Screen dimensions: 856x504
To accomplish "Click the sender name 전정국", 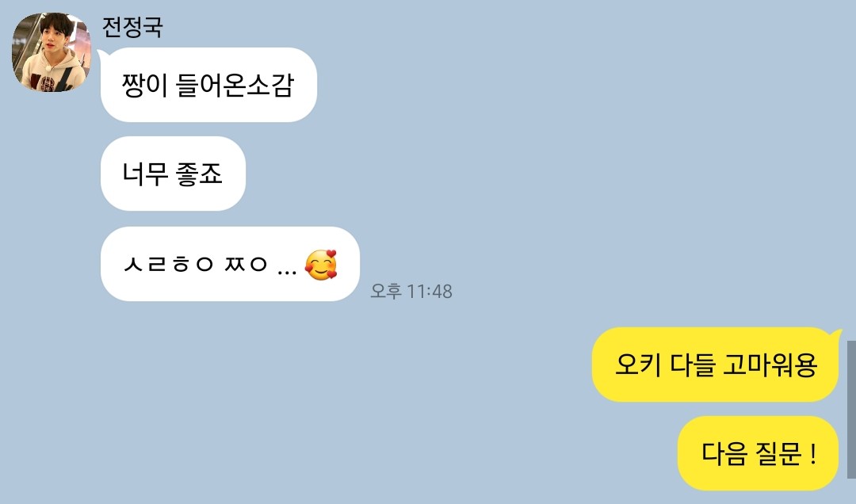I will coord(132,27).
